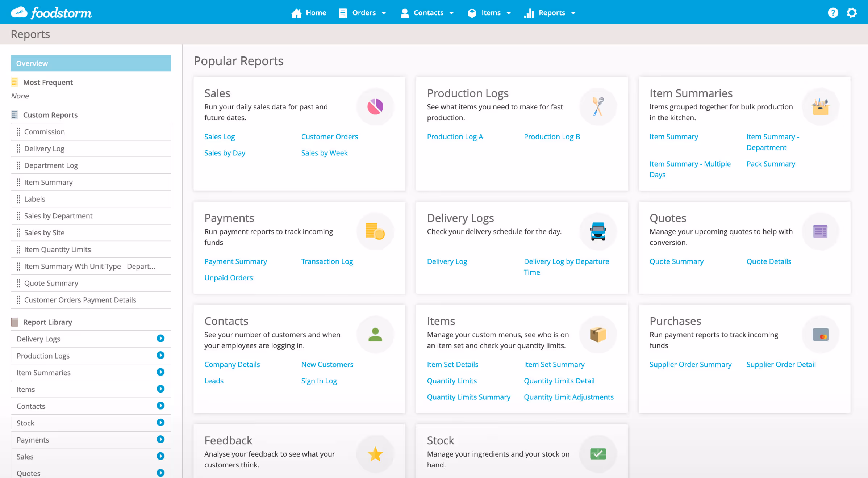The width and height of the screenshot is (868, 478).
Task: Open the Orders dropdown chevron
Action: [x=384, y=13]
